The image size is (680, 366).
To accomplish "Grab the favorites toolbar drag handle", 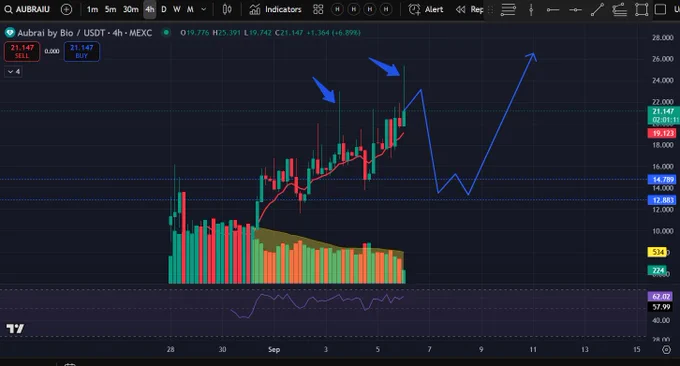I will (x=490, y=10).
